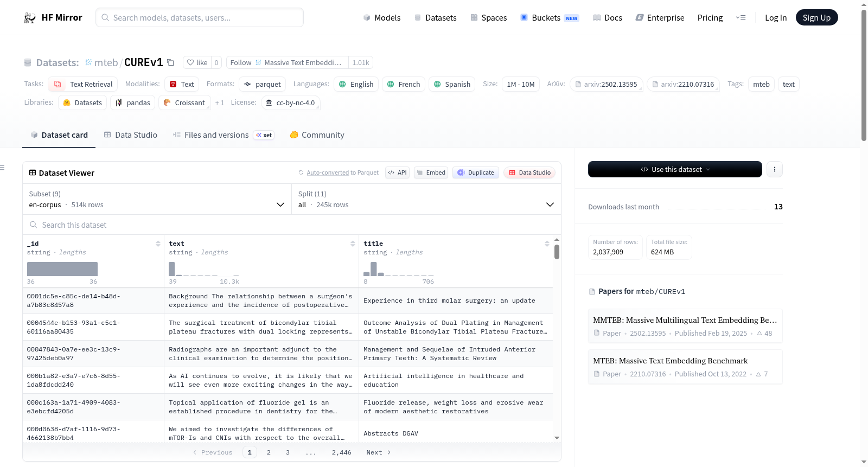Open the Community tab
Screen dimensions: 868x467
[317, 135]
